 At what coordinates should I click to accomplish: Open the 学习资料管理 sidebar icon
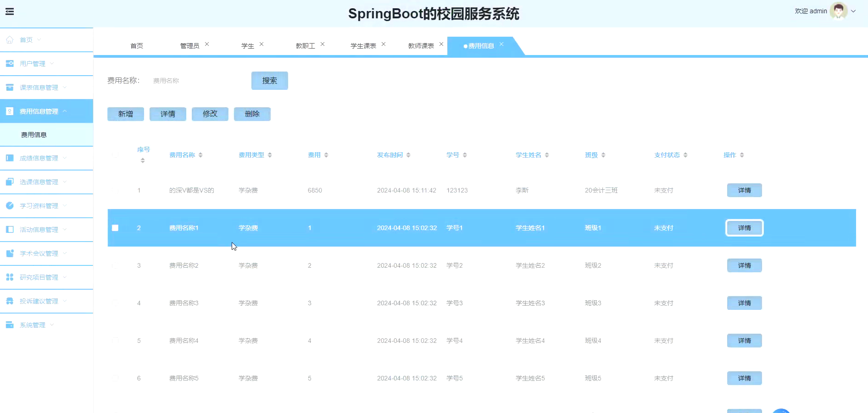(x=10, y=205)
